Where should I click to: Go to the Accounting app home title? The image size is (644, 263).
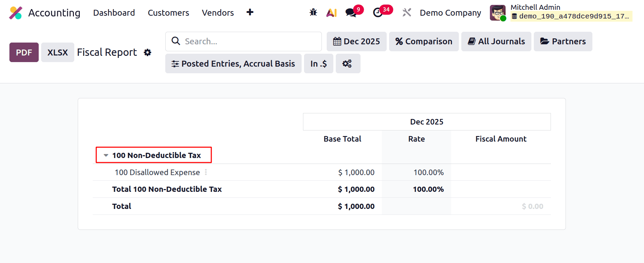(x=54, y=13)
